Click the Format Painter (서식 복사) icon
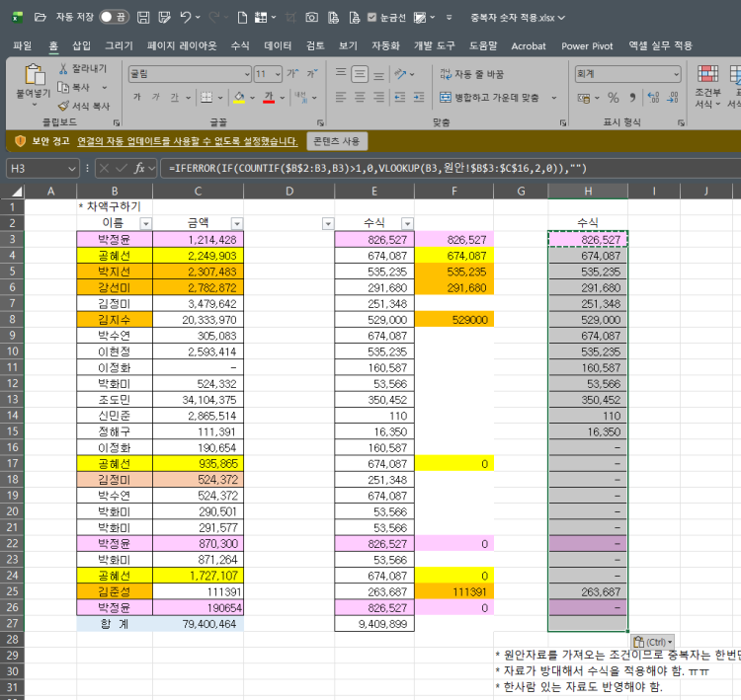This screenshot has height=700, width=741. (63, 106)
